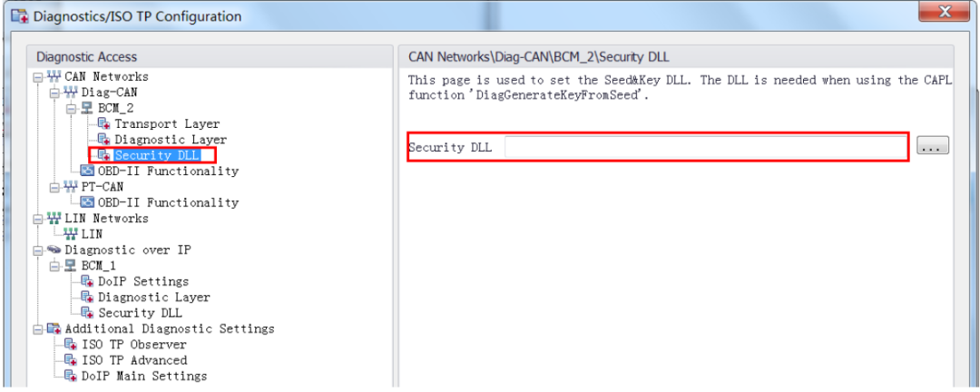The height and width of the screenshot is (392, 980).
Task: Click the BCM_1 ECU icon
Action: [72, 265]
